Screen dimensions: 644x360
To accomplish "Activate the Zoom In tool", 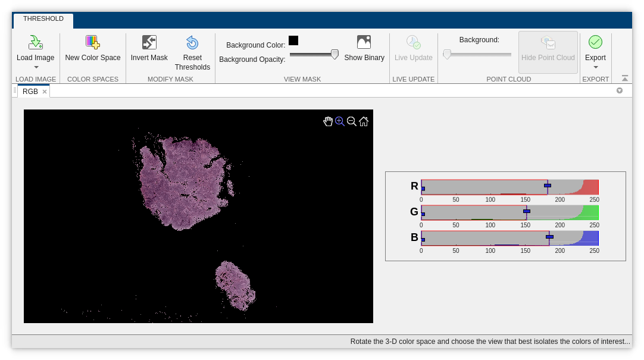I will (x=339, y=121).
